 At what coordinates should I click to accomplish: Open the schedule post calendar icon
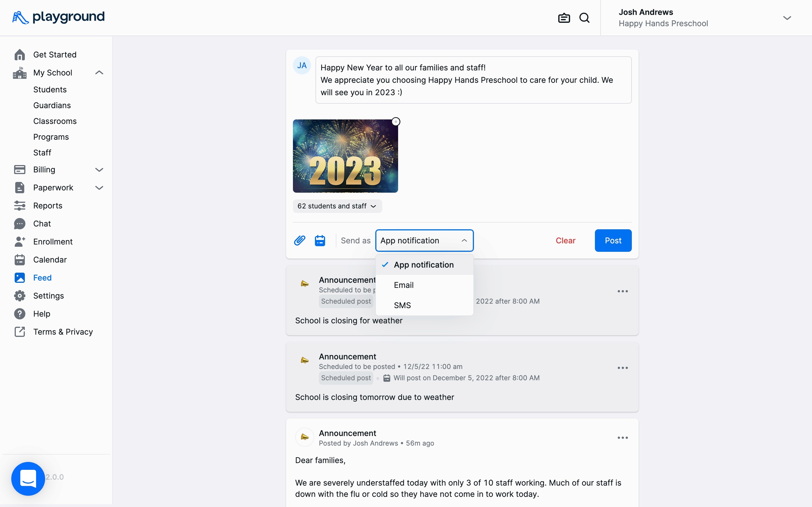[320, 241]
